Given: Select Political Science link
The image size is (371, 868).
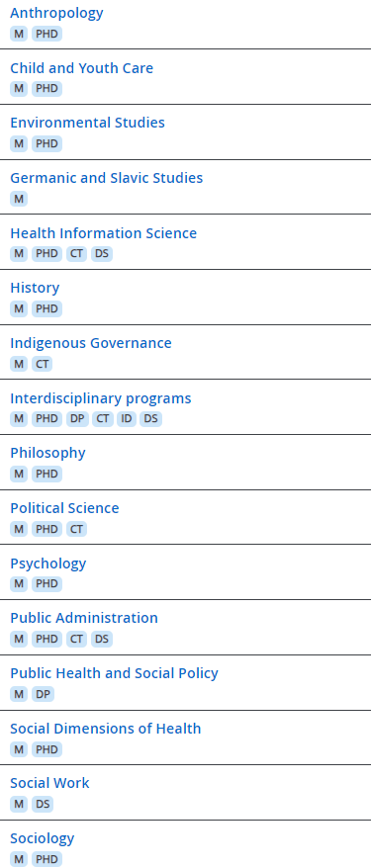Looking at the screenshot, I should (64, 508).
